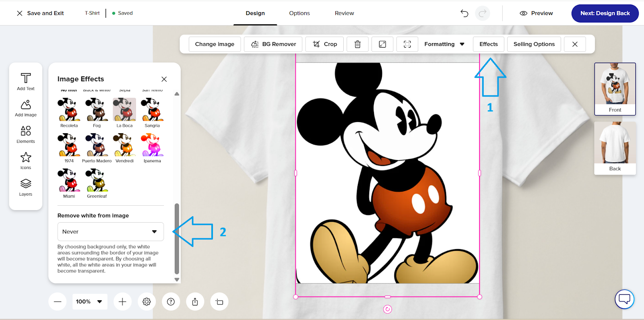Screen dimensions: 644x320
Task: Open the Add Image tool
Action: [x=26, y=108]
